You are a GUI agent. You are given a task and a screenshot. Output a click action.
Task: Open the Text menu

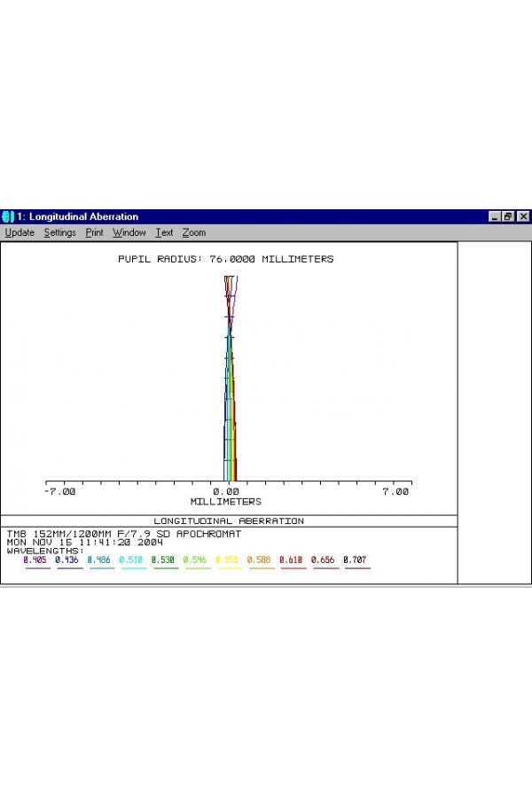(x=164, y=232)
